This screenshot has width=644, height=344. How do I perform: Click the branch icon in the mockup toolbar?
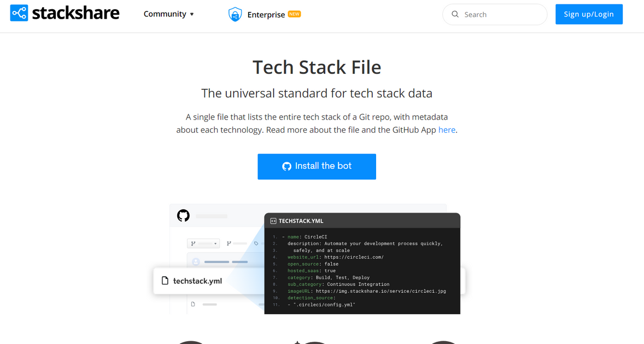pyautogui.click(x=192, y=243)
